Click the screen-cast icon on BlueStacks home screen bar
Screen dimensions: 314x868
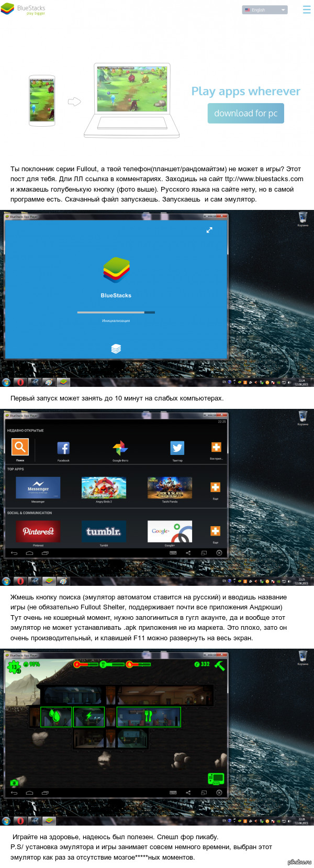point(204,553)
